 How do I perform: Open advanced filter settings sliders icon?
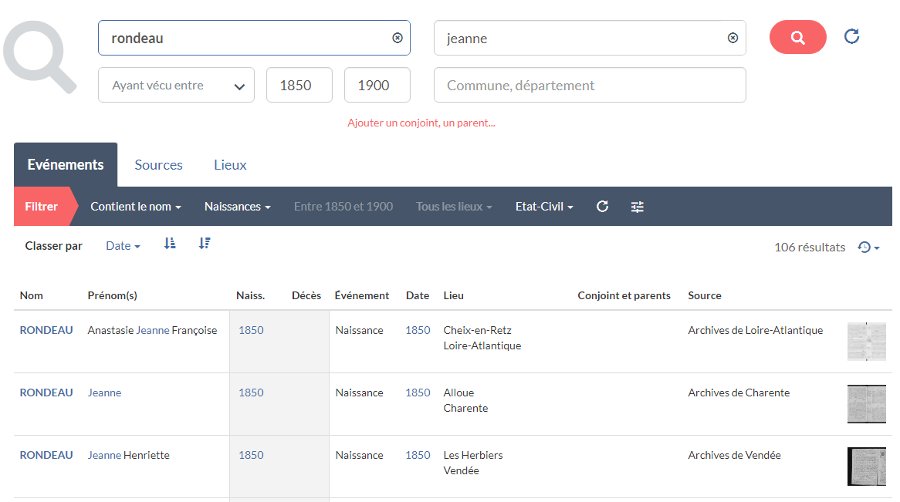[x=637, y=207]
